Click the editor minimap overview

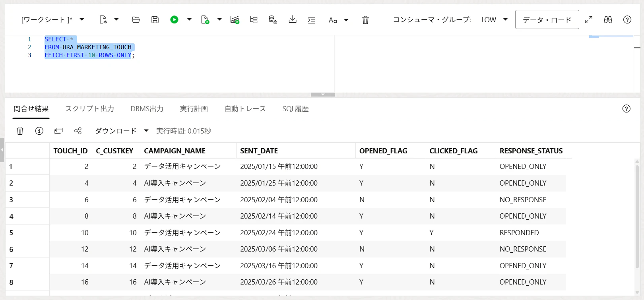pyautogui.click(x=611, y=37)
